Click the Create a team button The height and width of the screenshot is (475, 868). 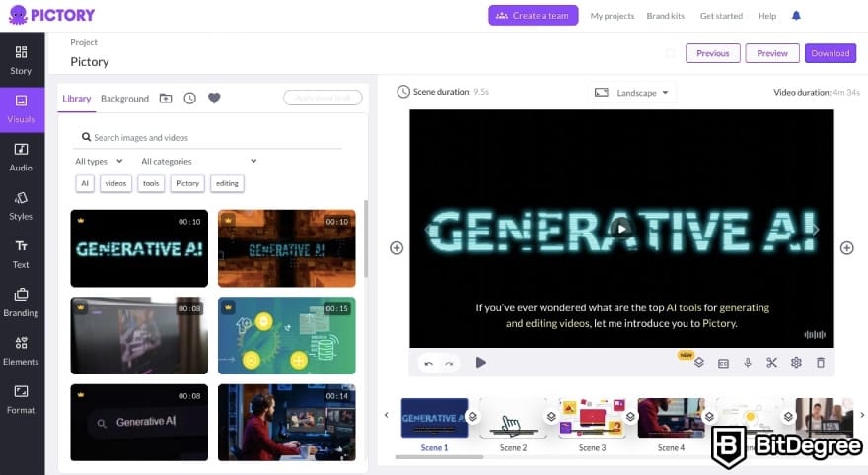533,16
